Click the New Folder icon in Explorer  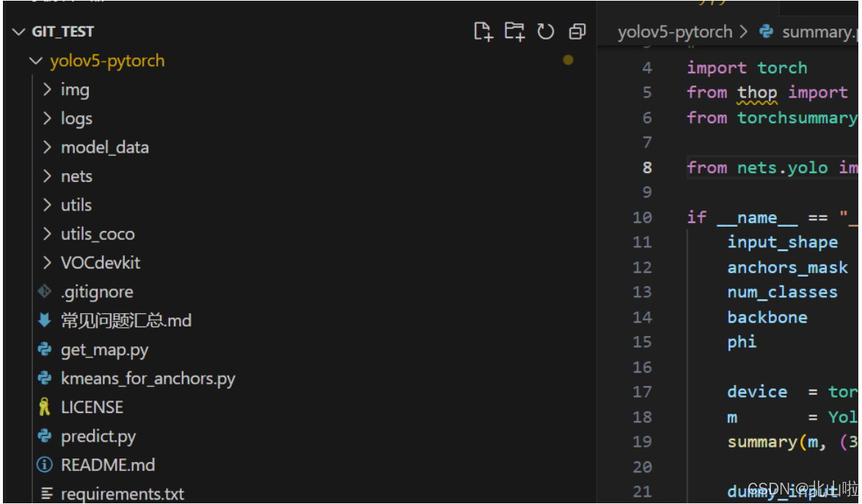tap(516, 32)
